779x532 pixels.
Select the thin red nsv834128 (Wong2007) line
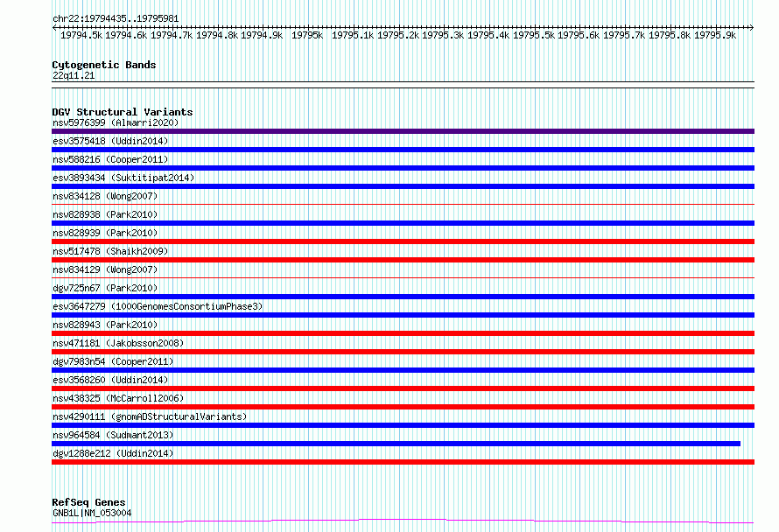[x=403, y=204]
